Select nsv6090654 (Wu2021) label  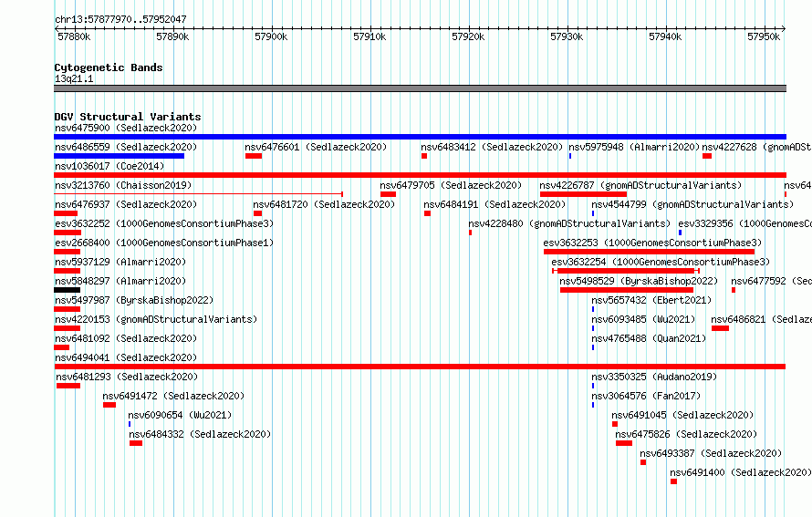pyautogui.click(x=181, y=415)
